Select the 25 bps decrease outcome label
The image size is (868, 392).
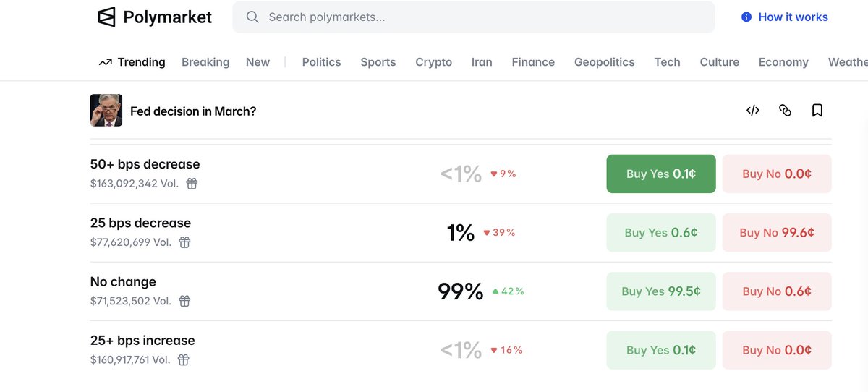pos(140,223)
